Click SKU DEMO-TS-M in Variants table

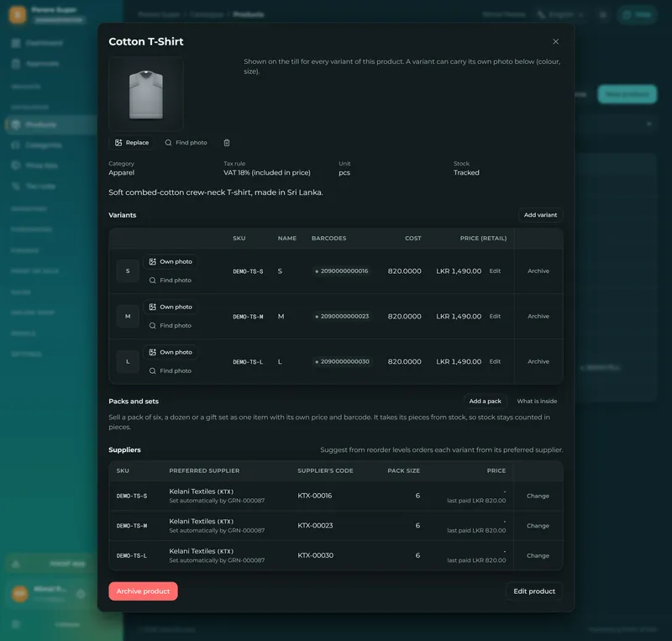248,317
